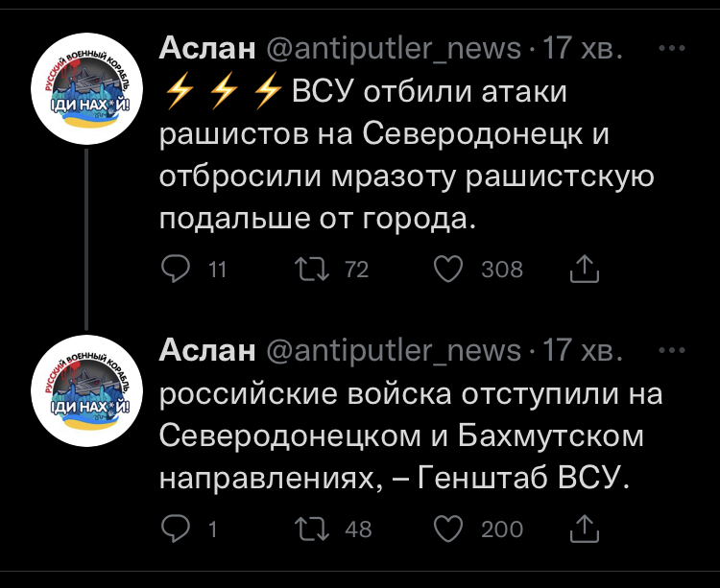720x588 pixels.
Task: Reply to the tweet with 1 reply
Action: coord(176,528)
